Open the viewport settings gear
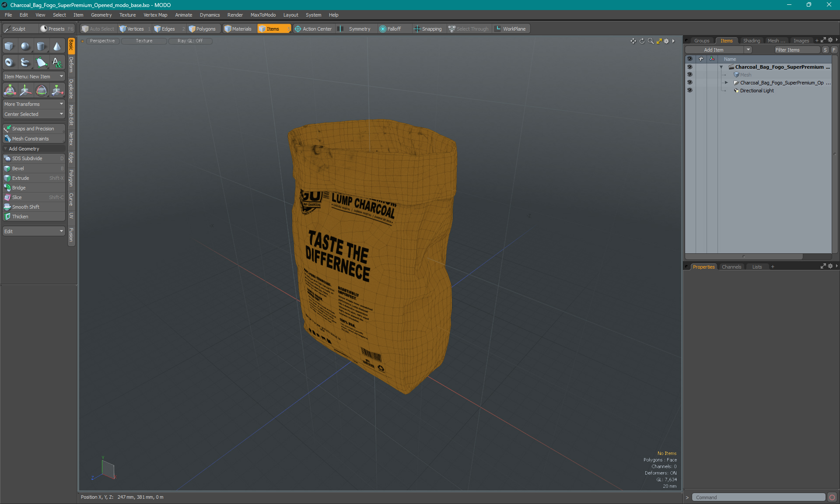Screen dimensions: 840x504 666,41
